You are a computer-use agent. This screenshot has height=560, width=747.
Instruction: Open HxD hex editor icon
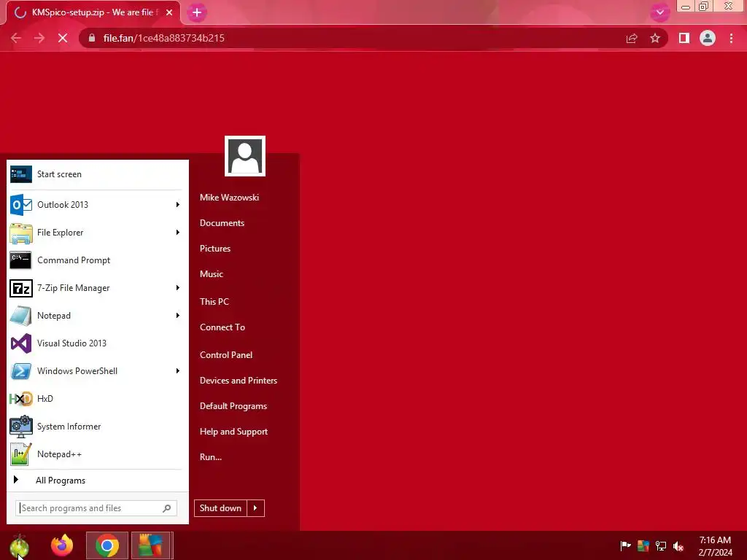pos(21,399)
